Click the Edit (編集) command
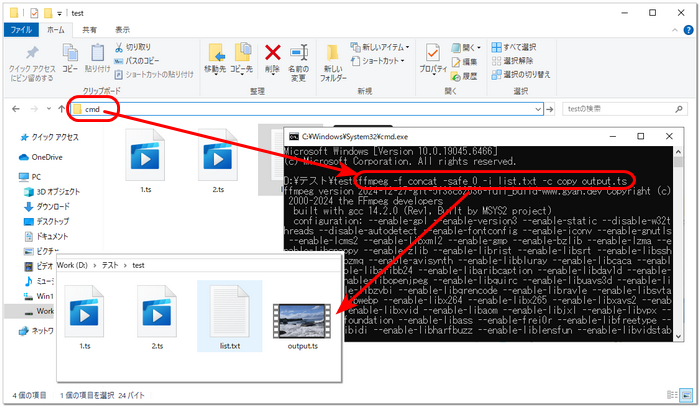The height and width of the screenshot is (407, 700). pyautogui.click(x=464, y=62)
